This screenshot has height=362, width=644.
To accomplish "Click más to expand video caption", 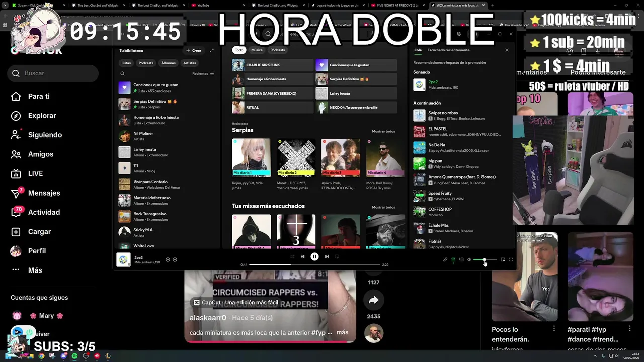I will click(342, 332).
